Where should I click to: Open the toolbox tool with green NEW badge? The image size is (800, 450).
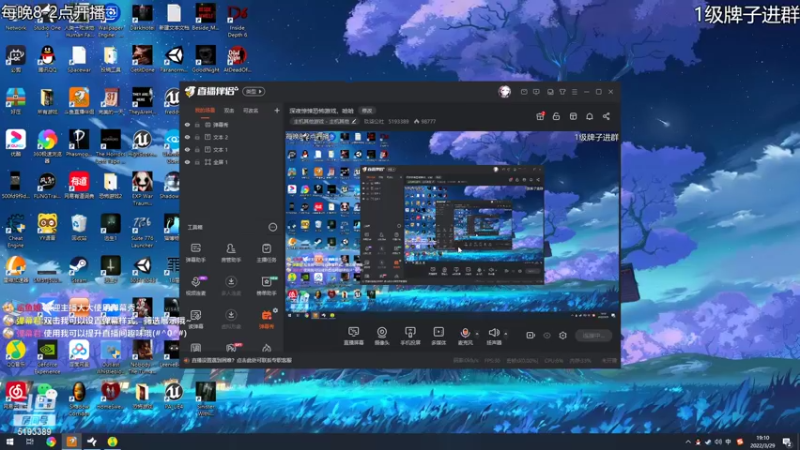[266, 286]
